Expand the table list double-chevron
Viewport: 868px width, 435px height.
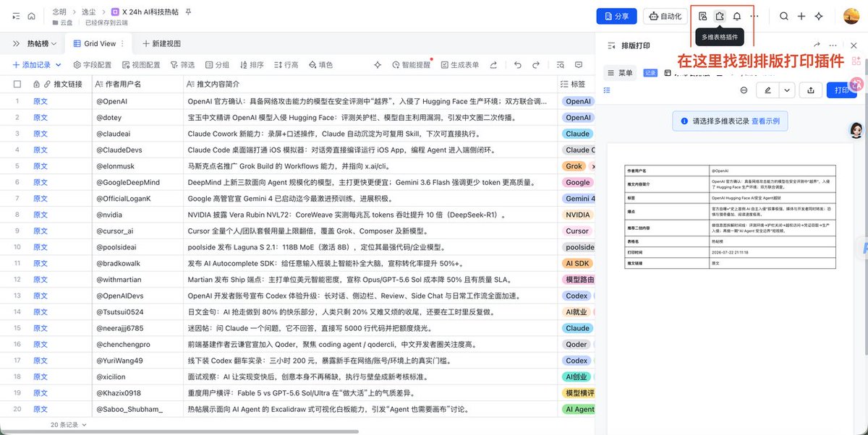click(x=16, y=44)
